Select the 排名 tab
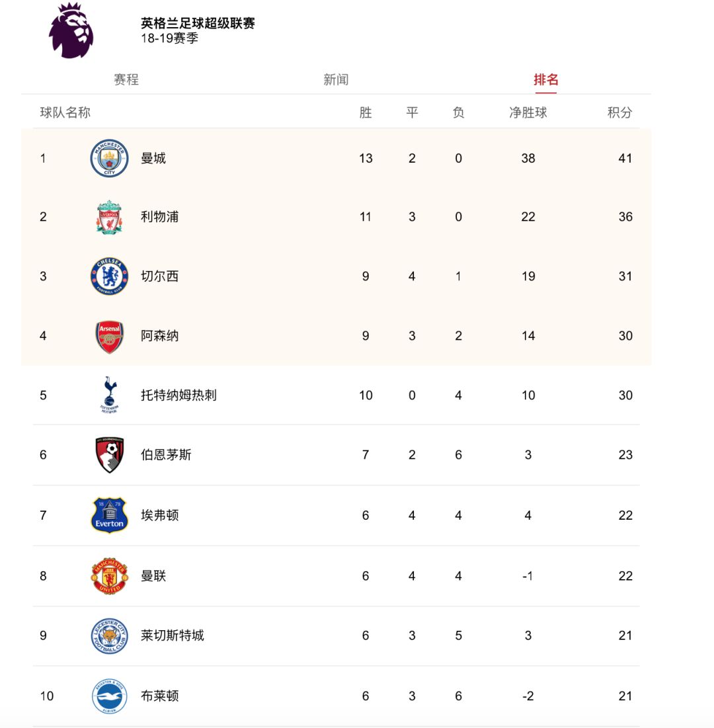 (x=545, y=80)
